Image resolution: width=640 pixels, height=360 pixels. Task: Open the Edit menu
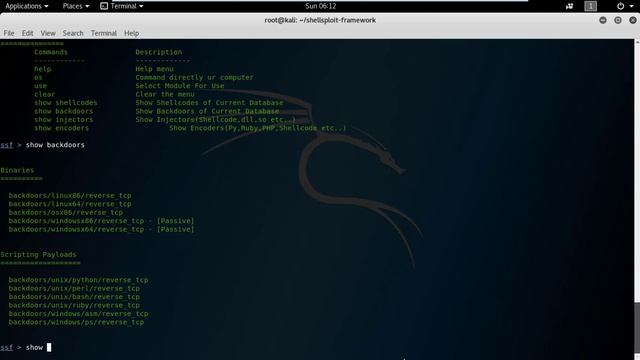pyautogui.click(x=27, y=33)
